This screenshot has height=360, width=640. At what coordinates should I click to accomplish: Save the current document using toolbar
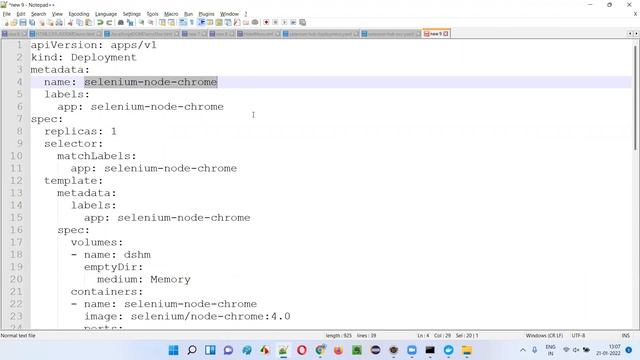(x=23, y=22)
